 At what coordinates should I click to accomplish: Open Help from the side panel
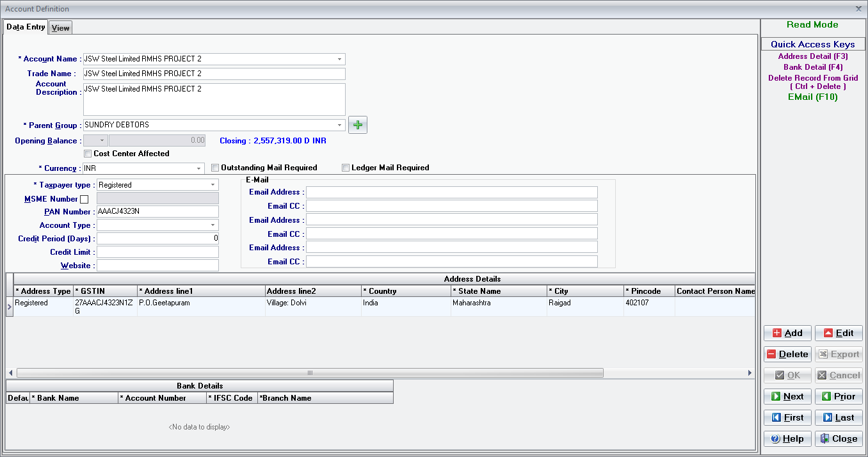[x=787, y=438]
